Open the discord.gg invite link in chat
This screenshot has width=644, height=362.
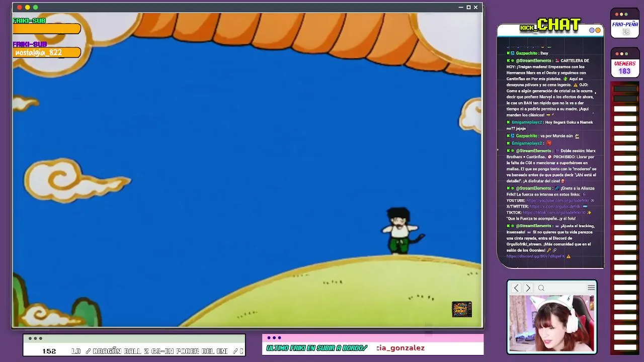click(x=536, y=256)
